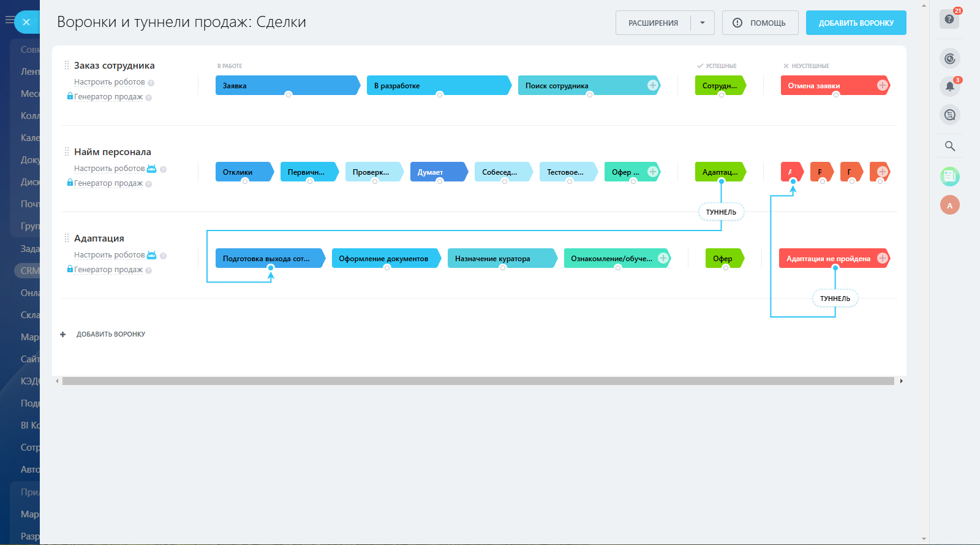Click the robot icon in Адаптация funnel

coord(151,255)
